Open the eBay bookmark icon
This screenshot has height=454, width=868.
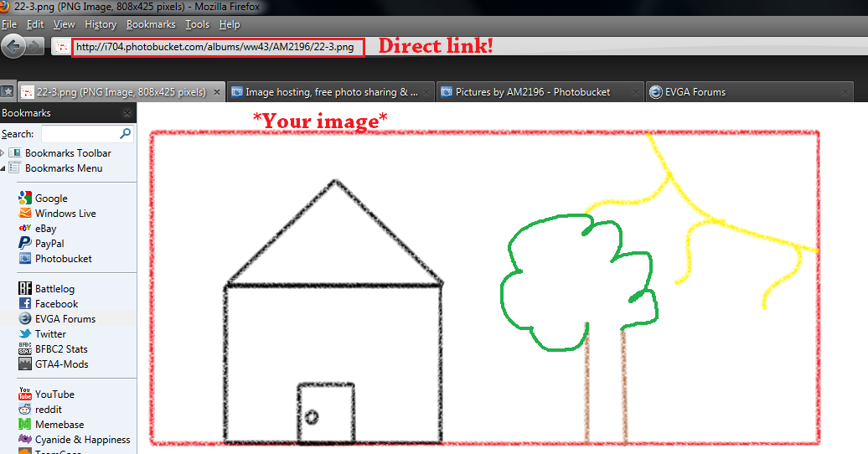click(24, 229)
